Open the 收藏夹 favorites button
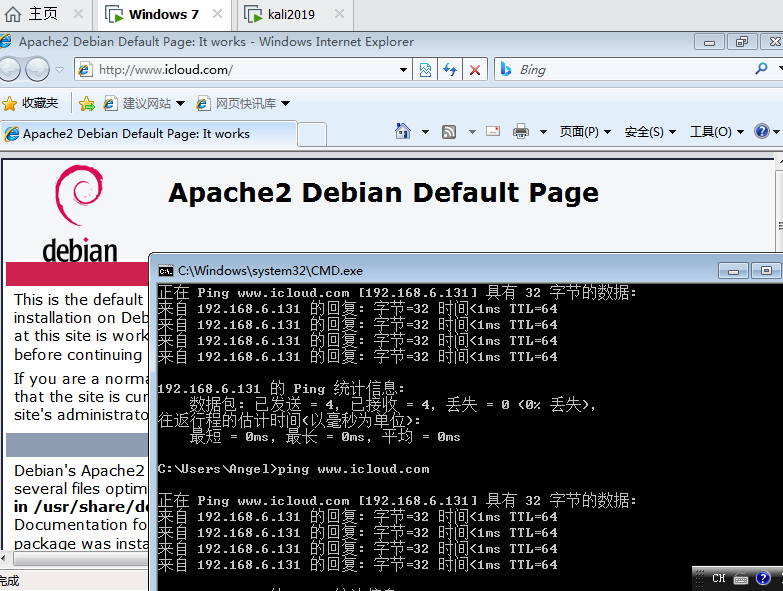The image size is (783, 591). [30, 103]
